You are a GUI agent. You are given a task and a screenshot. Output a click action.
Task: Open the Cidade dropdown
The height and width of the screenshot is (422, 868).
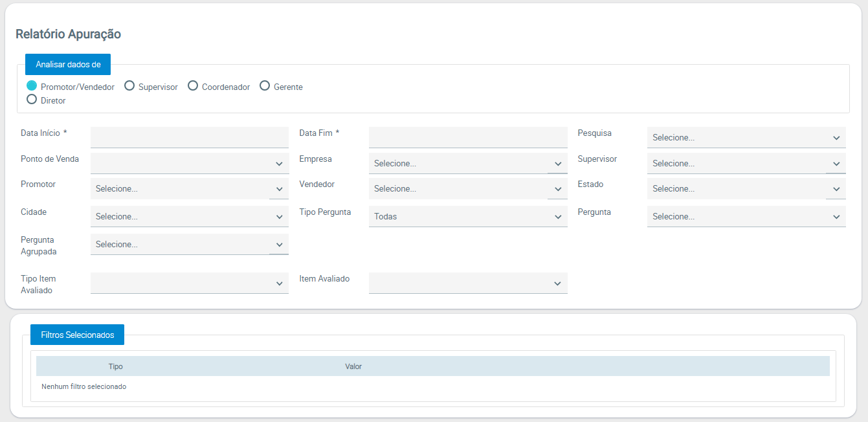click(189, 216)
